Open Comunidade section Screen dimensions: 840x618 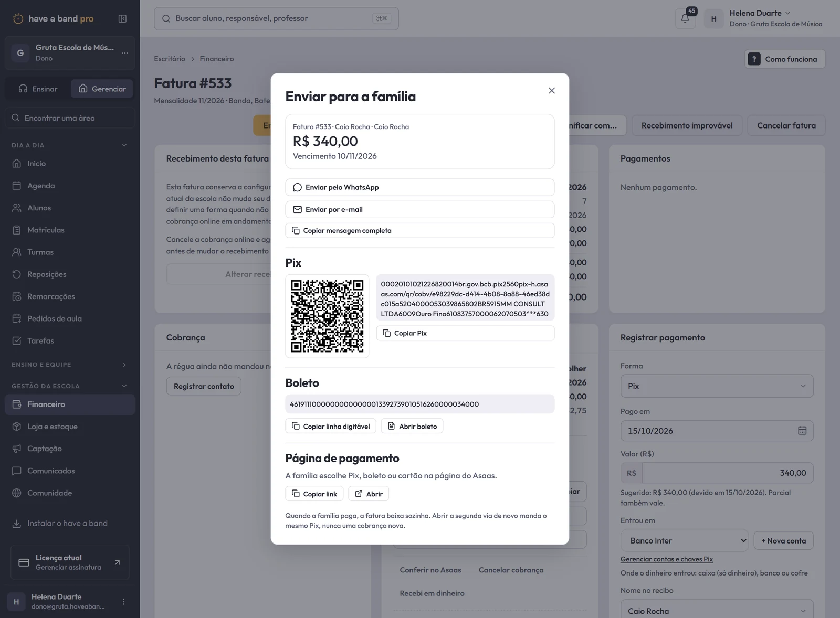tap(70, 493)
